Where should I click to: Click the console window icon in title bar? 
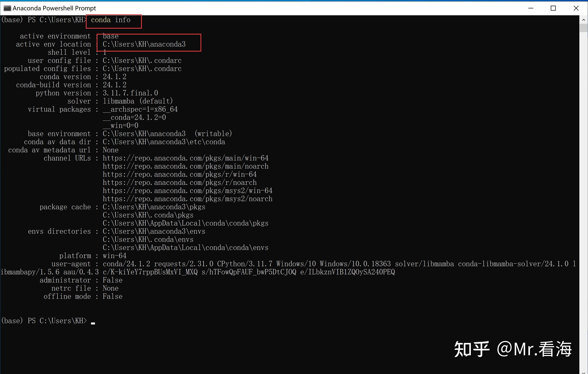tap(7, 8)
